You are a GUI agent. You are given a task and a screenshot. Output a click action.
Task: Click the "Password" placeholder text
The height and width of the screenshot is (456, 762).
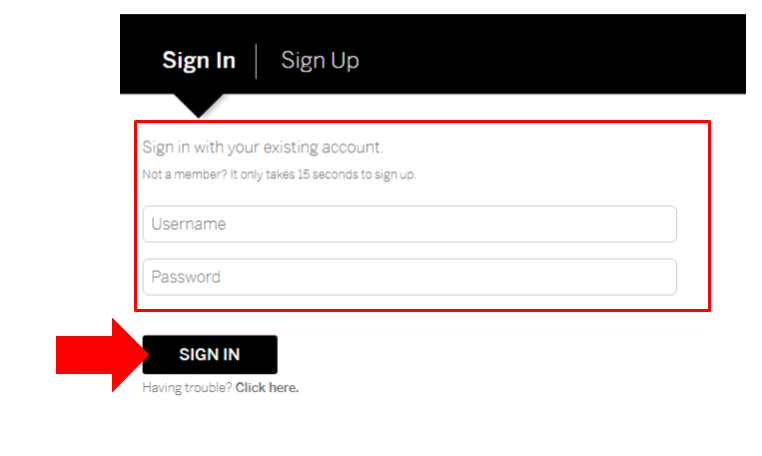186,277
